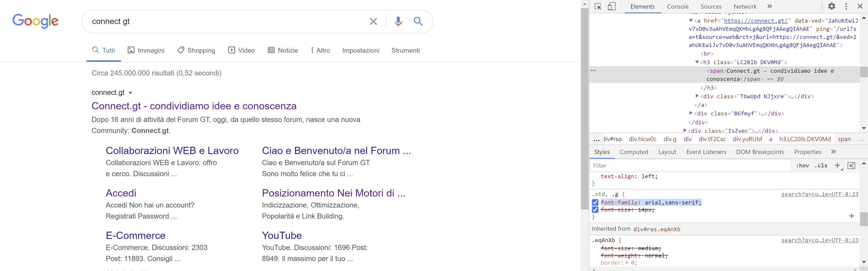Open the Altro more-options menu
Viewport: 868px width, 271px height.
coord(320,51)
